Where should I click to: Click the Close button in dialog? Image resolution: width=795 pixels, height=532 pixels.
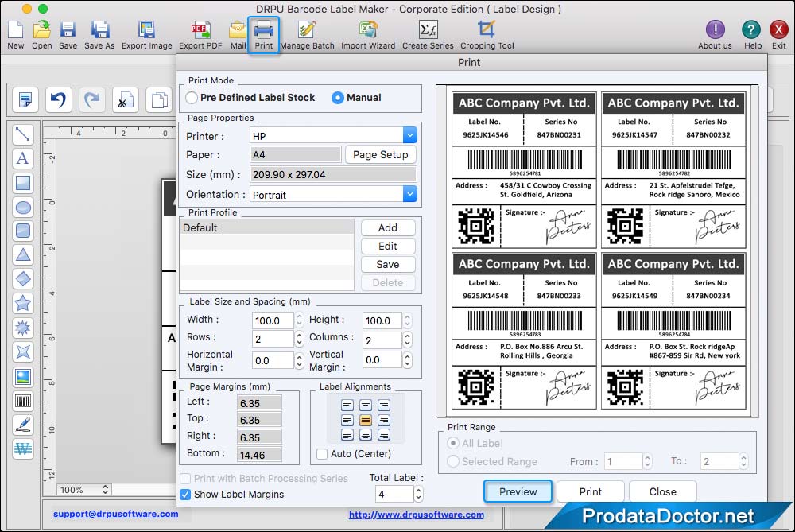click(x=663, y=491)
